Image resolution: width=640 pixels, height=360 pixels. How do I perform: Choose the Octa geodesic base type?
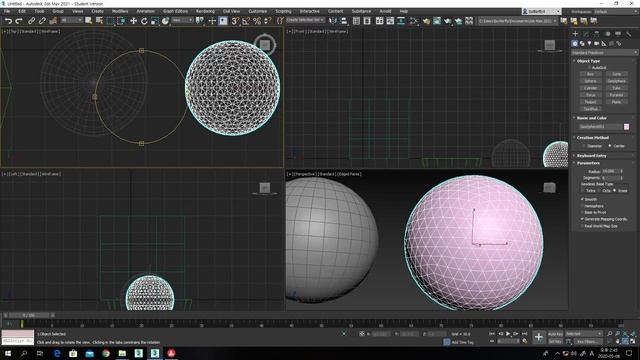point(604,191)
